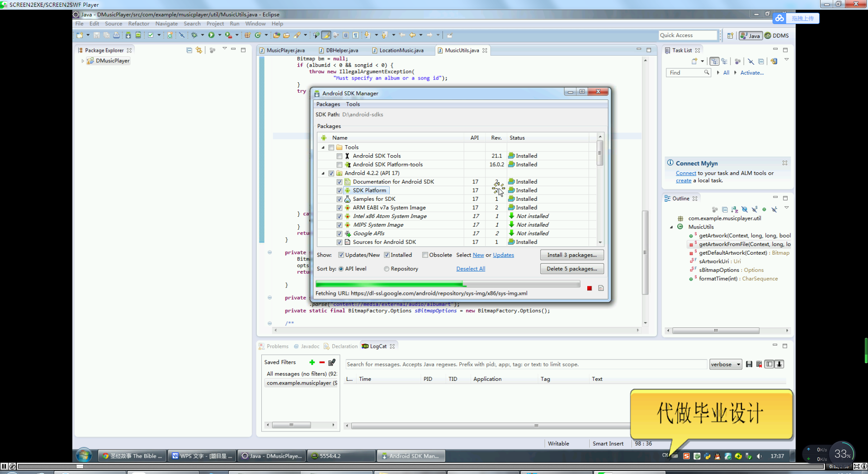The height and width of the screenshot is (474, 868).
Task: Open the Problems view tab
Action: point(274,346)
